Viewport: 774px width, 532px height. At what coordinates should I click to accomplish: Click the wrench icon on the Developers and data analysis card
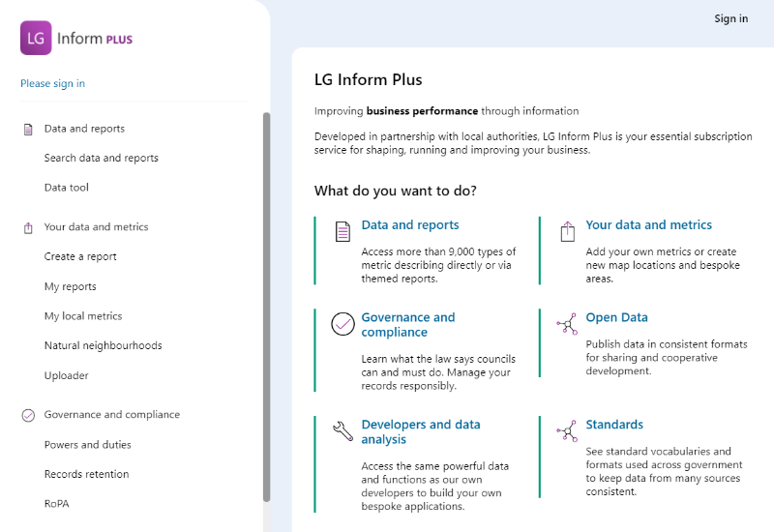pos(342,430)
